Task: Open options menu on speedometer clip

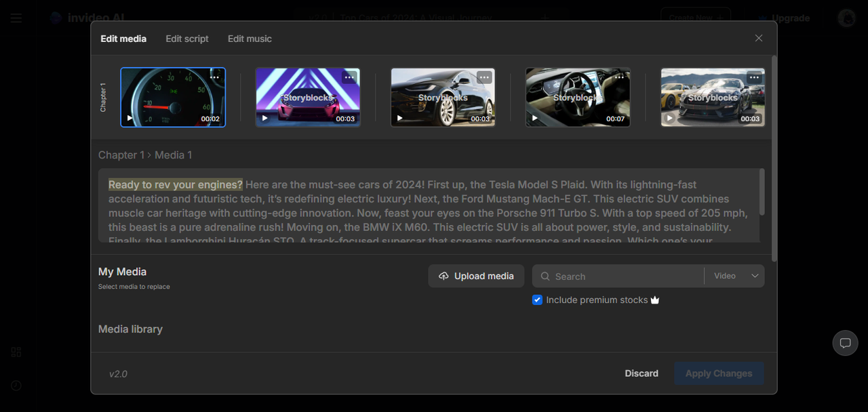Action: pyautogui.click(x=214, y=77)
